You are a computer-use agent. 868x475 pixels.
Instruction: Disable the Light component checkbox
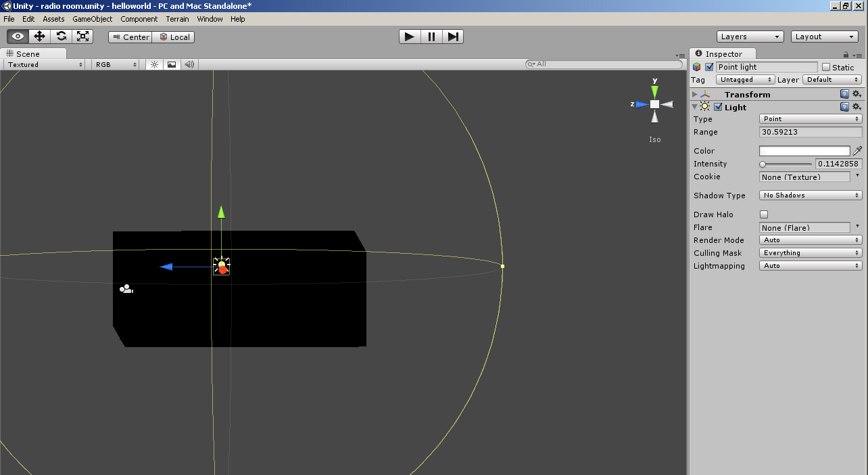[x=718, y=107]
